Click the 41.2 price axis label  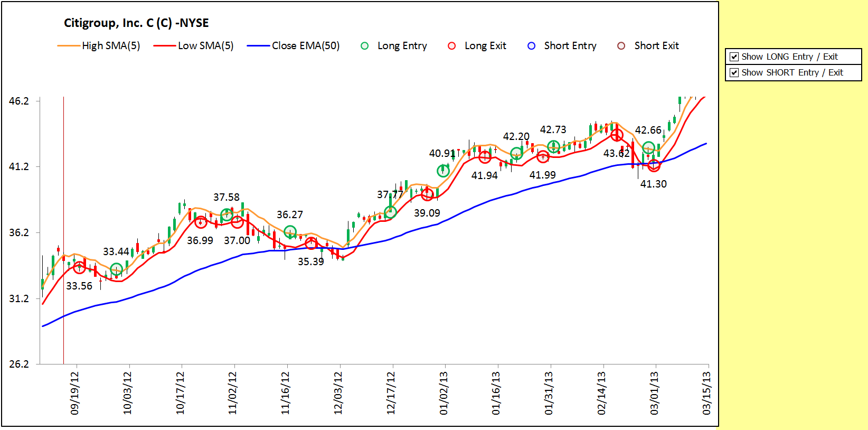point(18,167)
